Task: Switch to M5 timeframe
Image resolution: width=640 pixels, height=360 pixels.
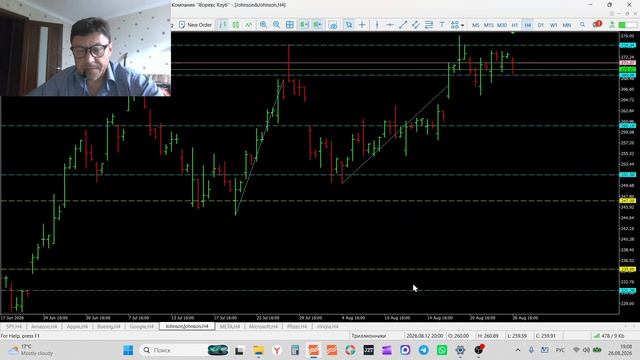Action: (x=476, y=25)
